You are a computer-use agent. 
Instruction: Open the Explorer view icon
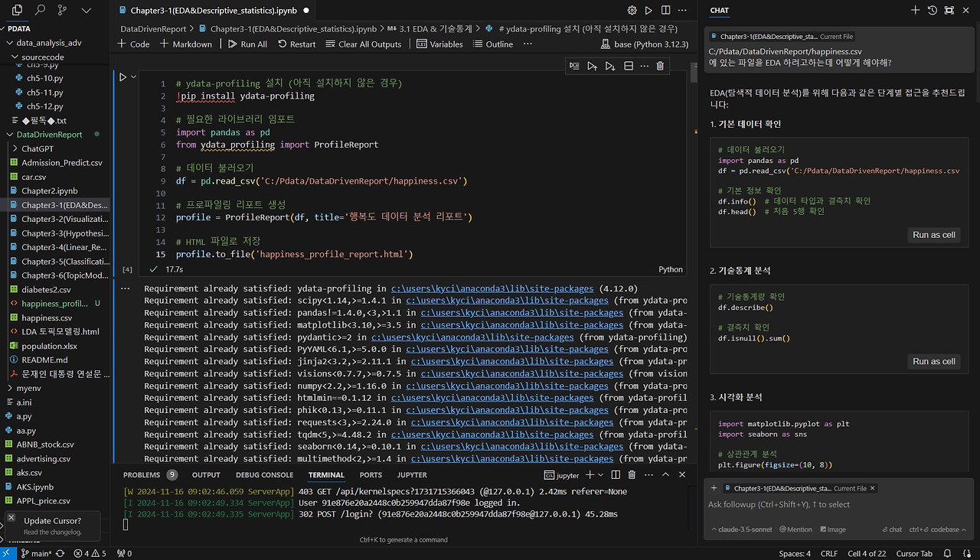[17, 10]
